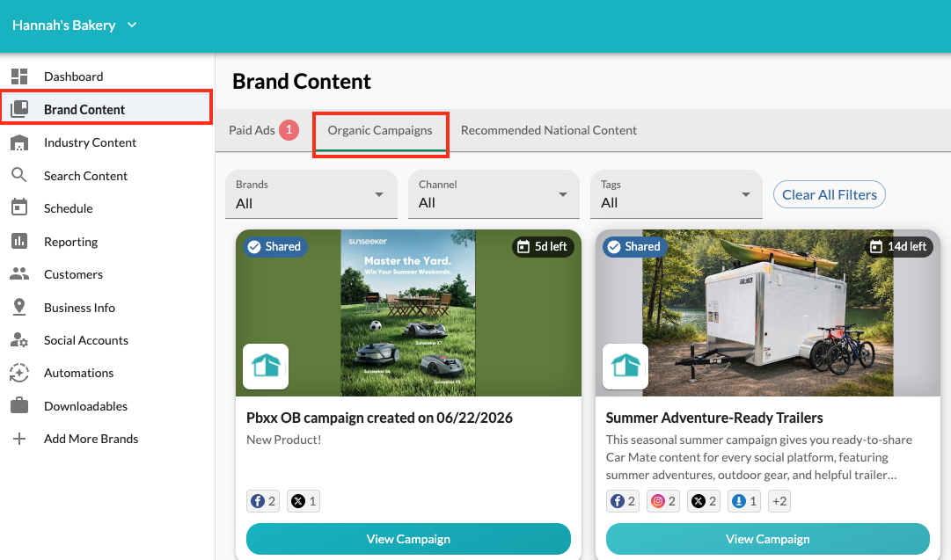The image size is (951, 560).
Task: Click brand logo on Summer Trailers image
Action: pos(625,367)
